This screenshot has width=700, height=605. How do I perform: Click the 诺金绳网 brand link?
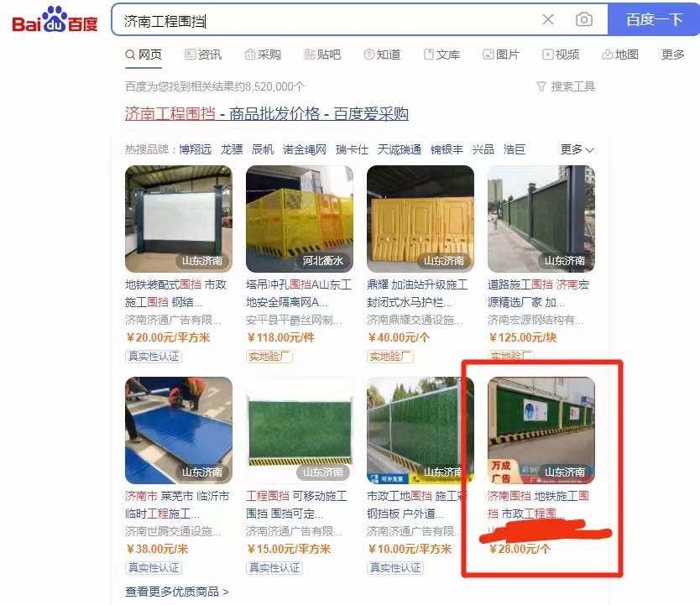(x=305, y=149)
